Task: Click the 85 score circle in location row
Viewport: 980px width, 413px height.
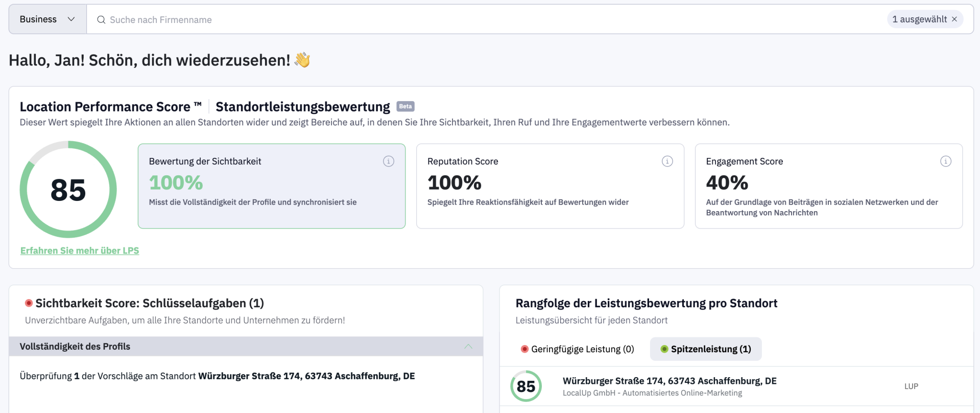Action: [x=525, y=386]
